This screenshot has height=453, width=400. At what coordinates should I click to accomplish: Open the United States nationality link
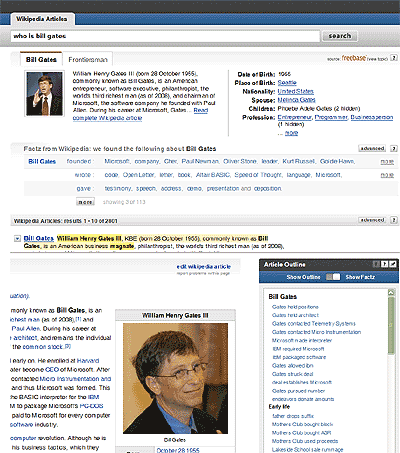coord(295,91)
